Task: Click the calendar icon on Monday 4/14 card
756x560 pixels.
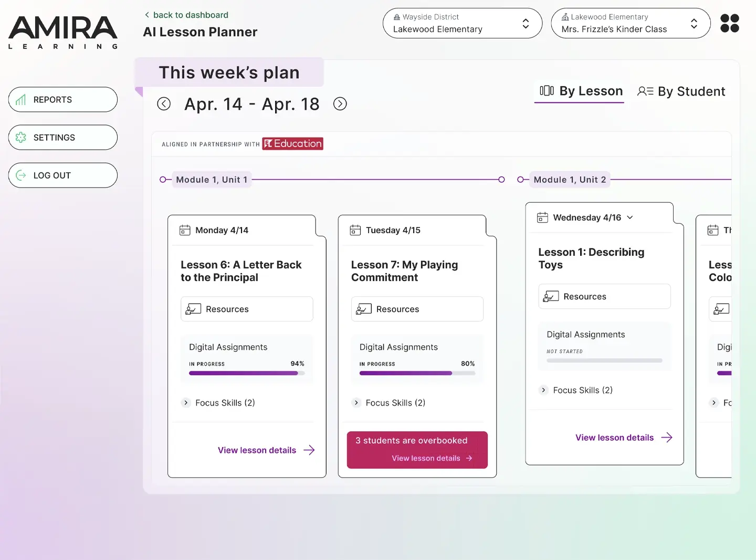Action: [x=185, y=230]
